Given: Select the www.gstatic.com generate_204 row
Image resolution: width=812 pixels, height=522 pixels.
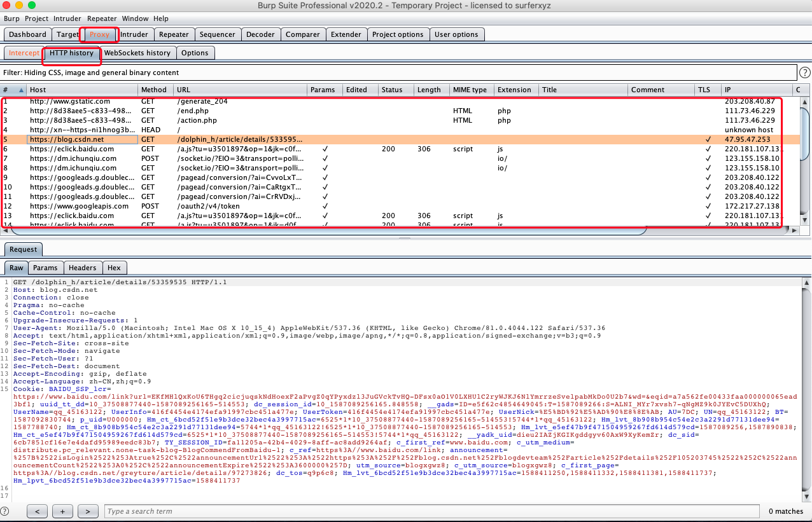Looking at the screenshot, I should [x=70, y=101].
